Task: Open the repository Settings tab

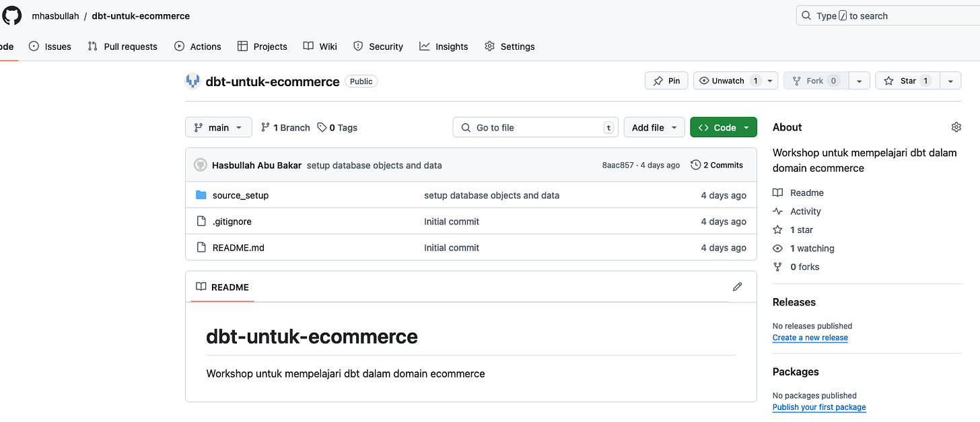Action: tap(510, 46)
